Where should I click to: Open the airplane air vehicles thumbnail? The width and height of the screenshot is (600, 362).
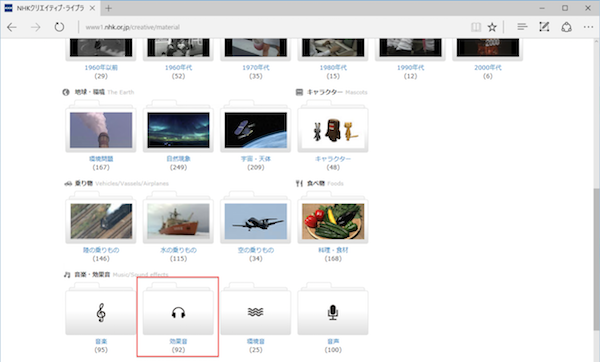tap(256, 221)
